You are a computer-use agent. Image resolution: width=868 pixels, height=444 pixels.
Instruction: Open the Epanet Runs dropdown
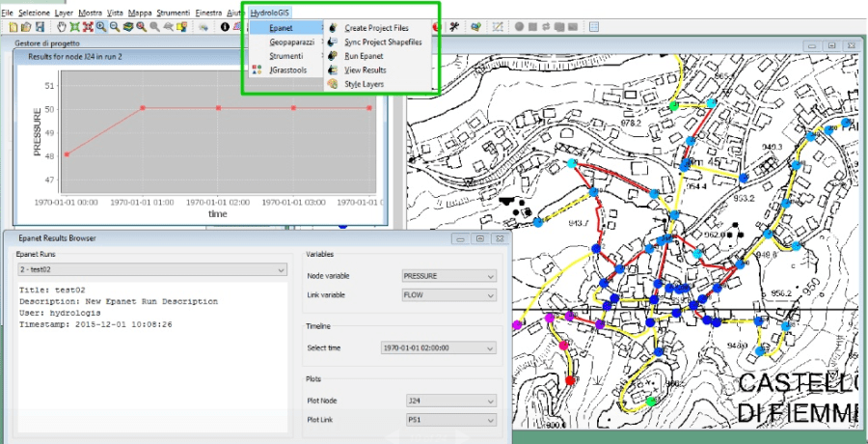[x=151, y=270]
